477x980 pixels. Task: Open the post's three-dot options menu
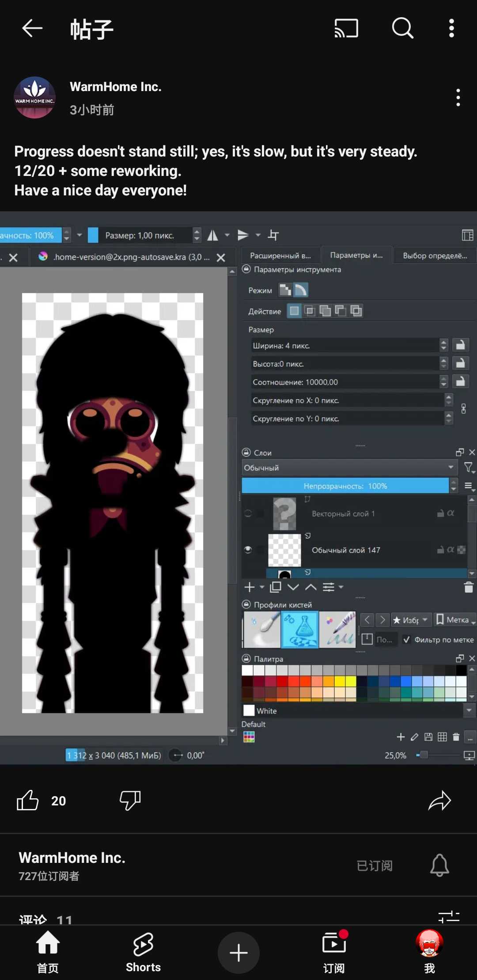[458, 98]
